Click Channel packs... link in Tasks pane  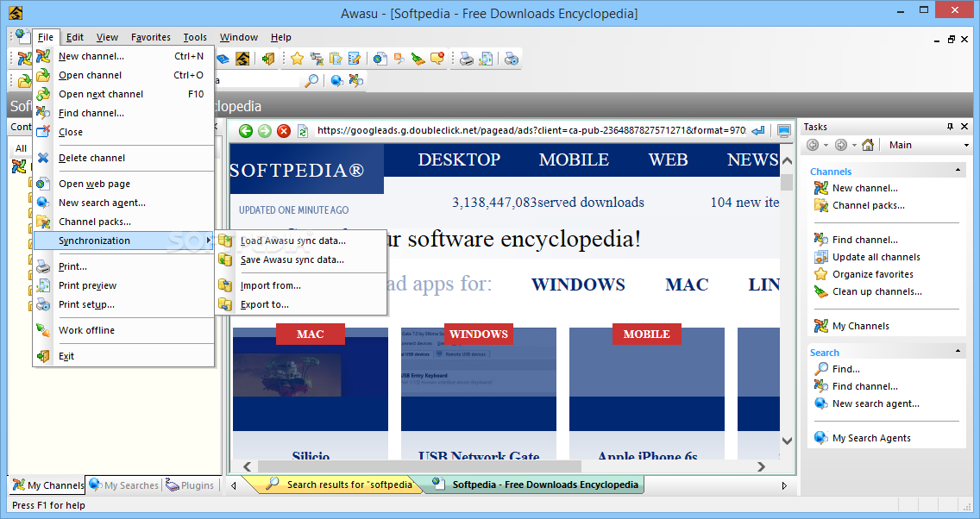point(868,205)
